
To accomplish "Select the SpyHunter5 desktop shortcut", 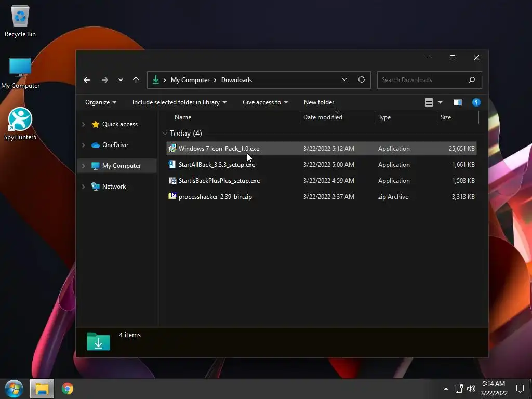I will (20, 124).
